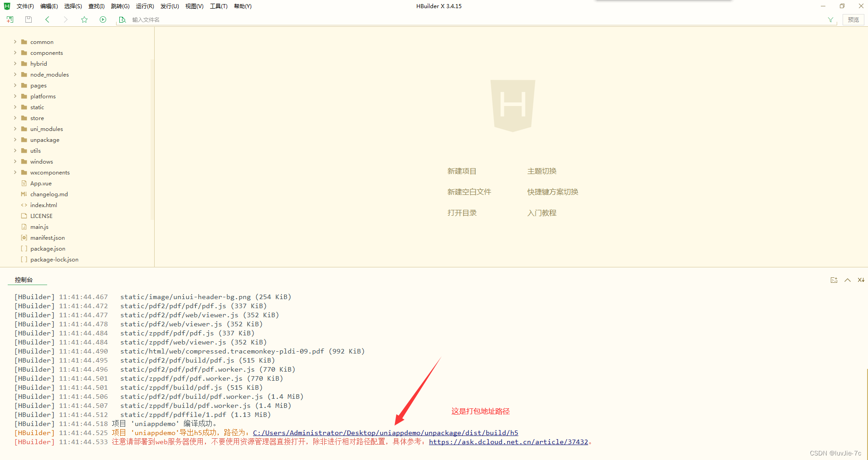The height and width of the screenshot is (460, 868).
Task: Create a new file using the toolbar icon
Action: (10, 19)
